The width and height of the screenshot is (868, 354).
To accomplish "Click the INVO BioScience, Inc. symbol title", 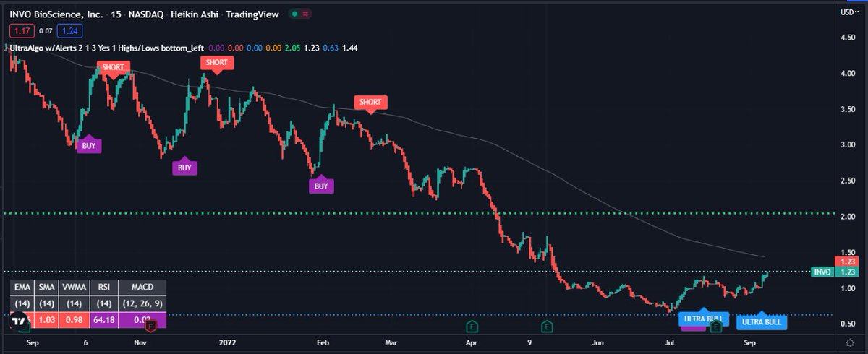I will [x=56, y=14].
